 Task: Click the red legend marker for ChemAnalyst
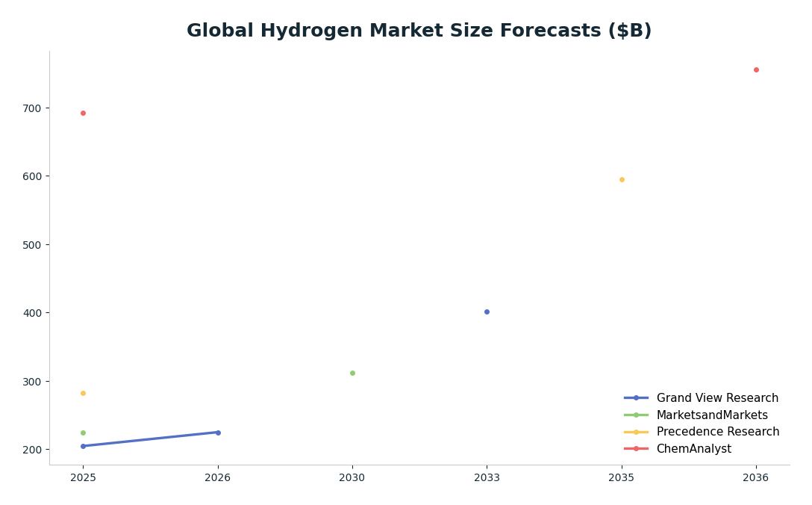click(x=637, y=449)
